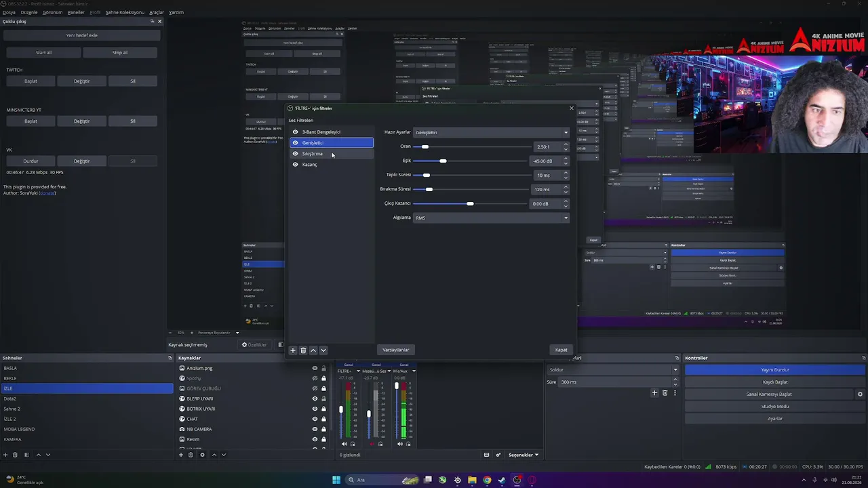This screenshot has width=868, height=488.
Task: Switch audio mixer layout icon
Action: (x=486, y=455)
